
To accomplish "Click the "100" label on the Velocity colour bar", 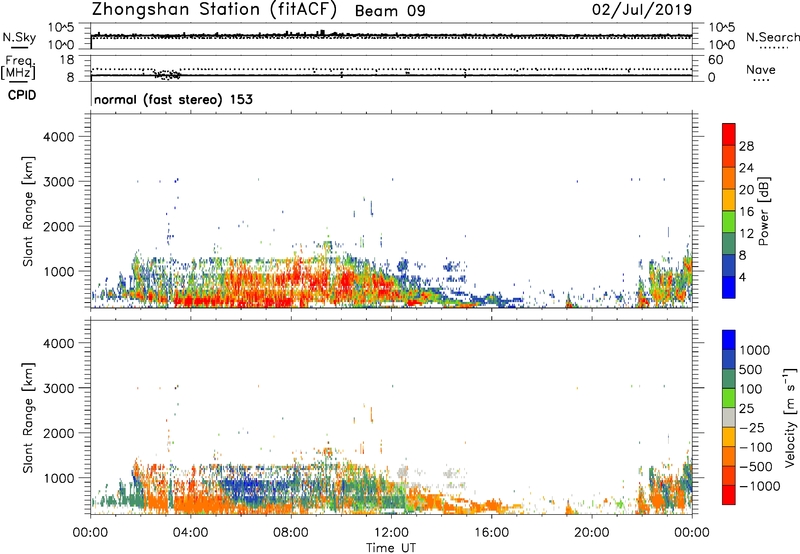I will (751, 389).
